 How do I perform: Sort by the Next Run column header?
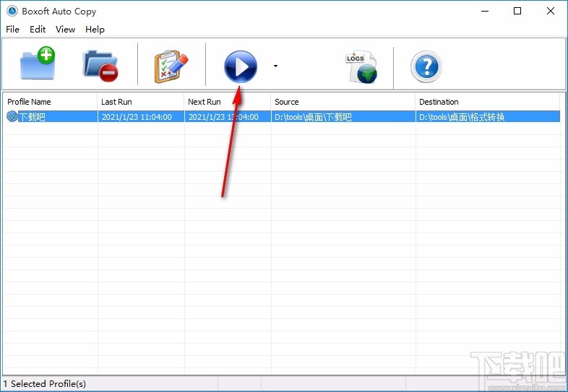tap(228, 102)
